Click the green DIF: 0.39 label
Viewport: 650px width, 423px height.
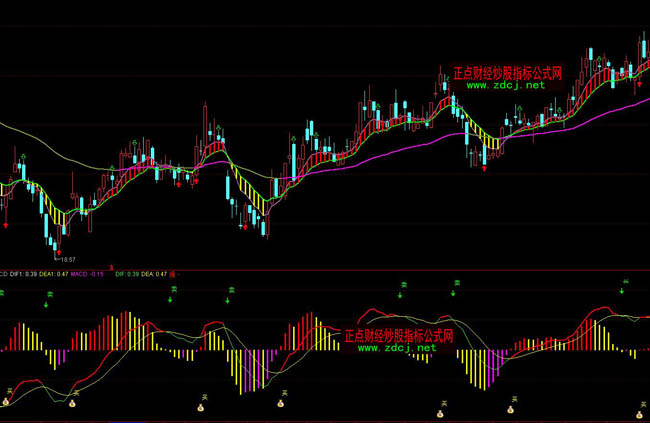click(127, 273)
